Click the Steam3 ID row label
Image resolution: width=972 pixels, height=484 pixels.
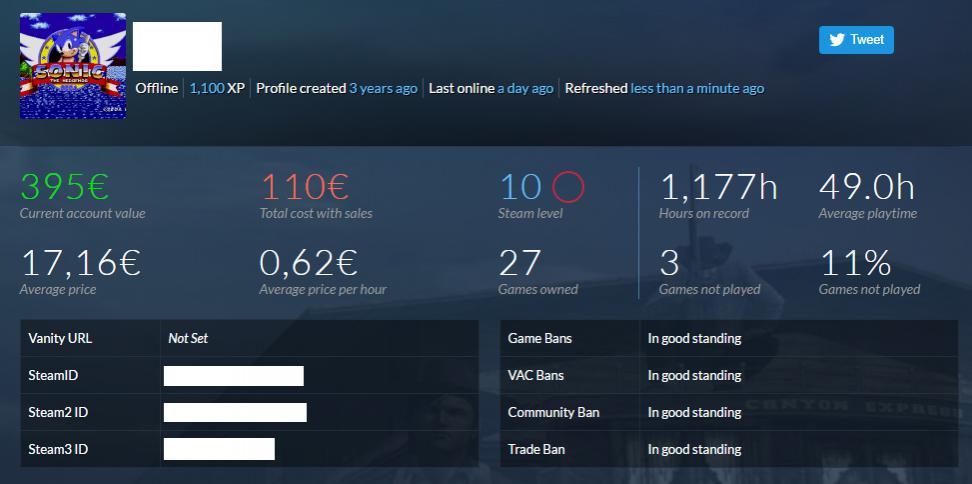(x=58, y=449)
